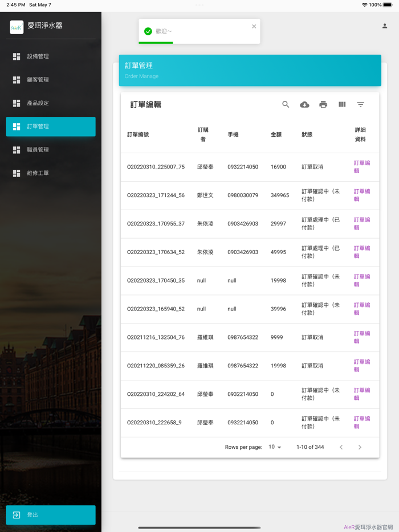
Task: Open 訂單編輯 link for order O20211220_085359_26
Action: [x=362, y=366]
